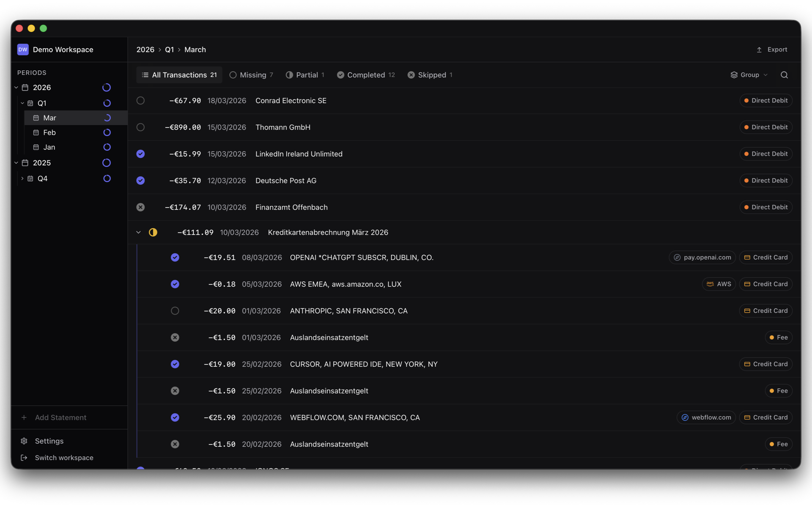The width and height of the screenshot is (812, 508).
Task: Click the Credit Card tag on the WEBFLOW.COM row
Action: 766,417
